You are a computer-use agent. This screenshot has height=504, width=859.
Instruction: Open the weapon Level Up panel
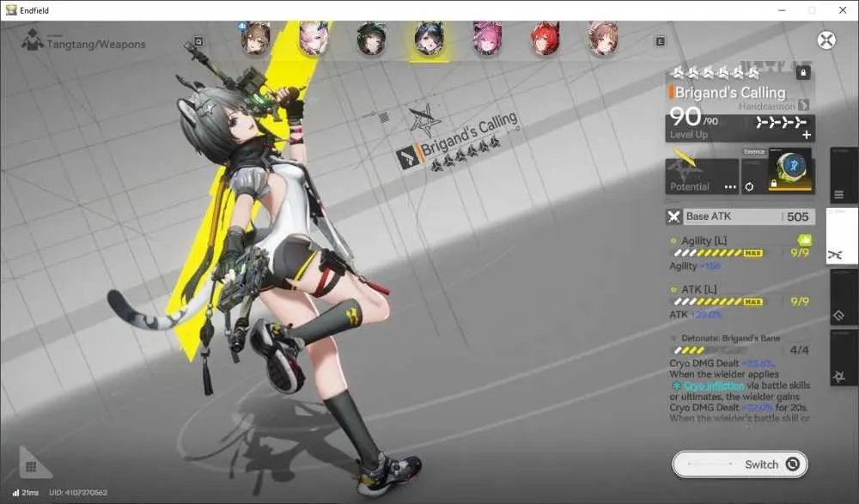click(740, 128)
